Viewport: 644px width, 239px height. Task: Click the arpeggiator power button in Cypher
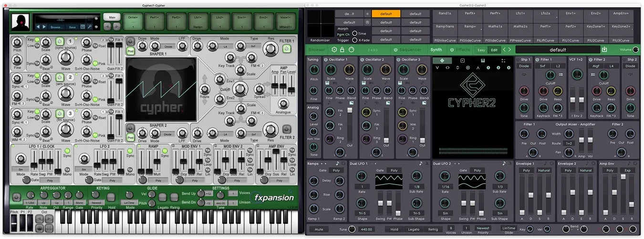(x=16, y=197)
